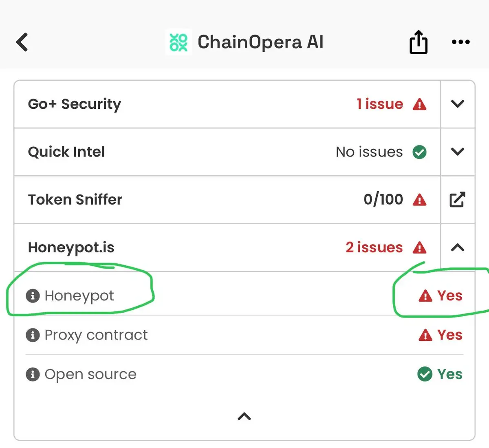Tap the ChainOpera AI page title
Screen dimensions: 489x448
point(260,42)
